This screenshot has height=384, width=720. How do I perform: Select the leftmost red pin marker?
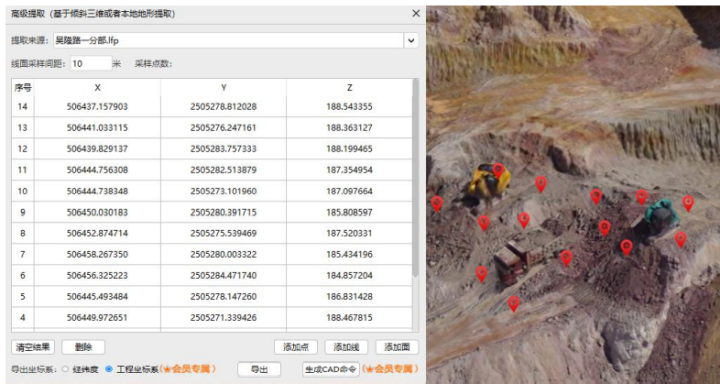(x=437, y=203)
